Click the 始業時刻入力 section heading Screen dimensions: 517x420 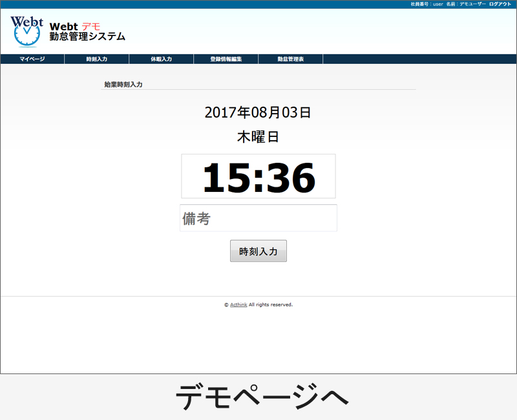[x=123, y=85]
